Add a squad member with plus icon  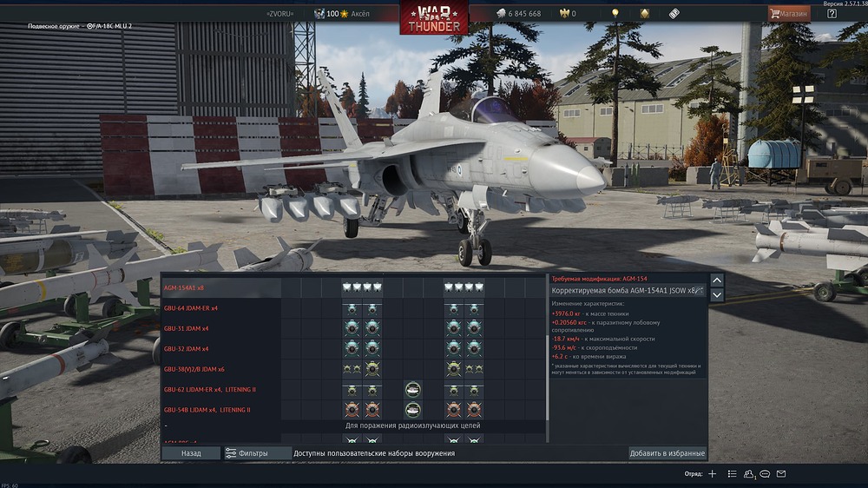click(712, 473)
